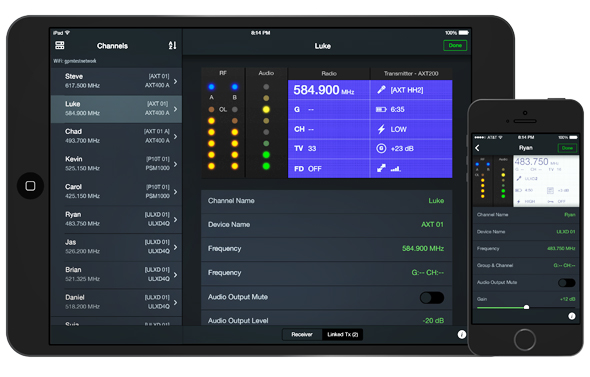Tap the RF power bolt icon marked LOW
590x377 pixels.
click(x=381, y=129)
